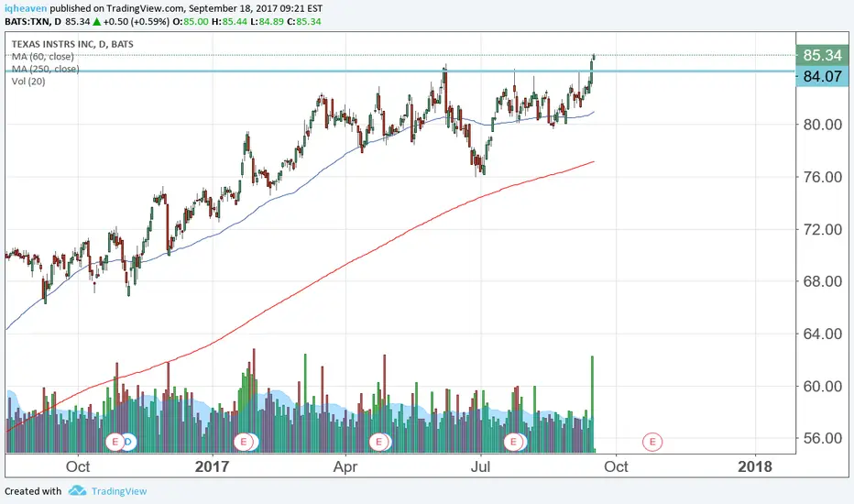This screenshot has width=854, height=504.
Task: Click the C:85.34 close value
Action: (304, 22)
